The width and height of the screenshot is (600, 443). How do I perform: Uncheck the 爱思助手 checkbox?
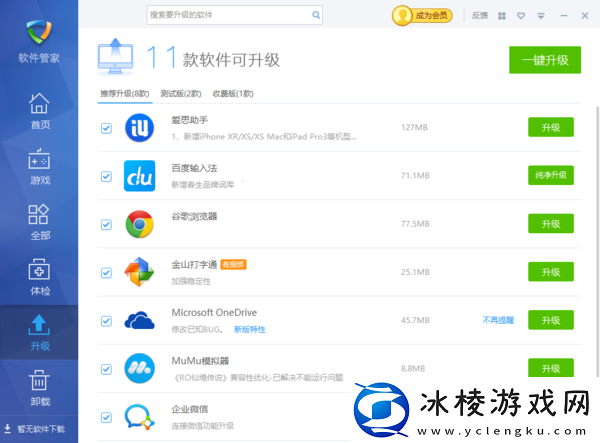click(x=106, y=128)
